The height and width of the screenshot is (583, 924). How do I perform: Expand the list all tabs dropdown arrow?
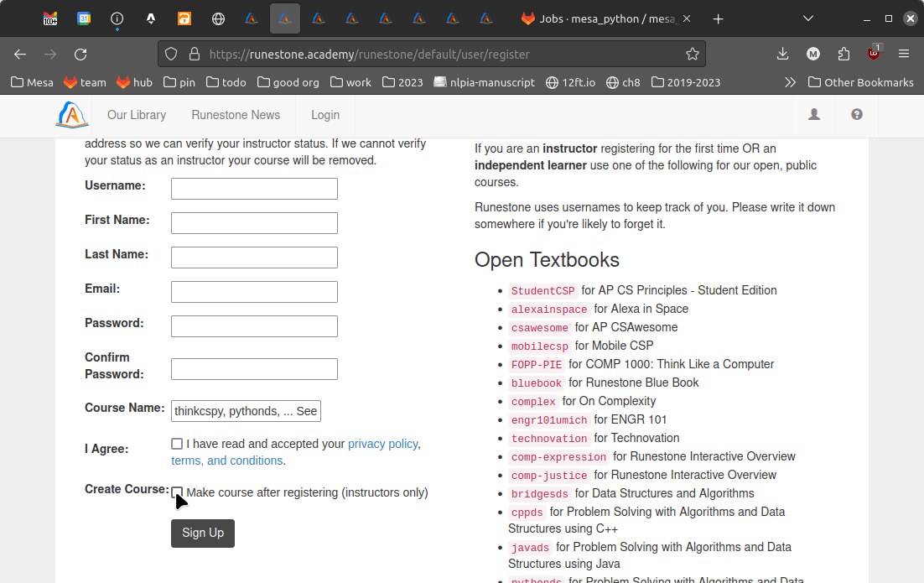808,18
